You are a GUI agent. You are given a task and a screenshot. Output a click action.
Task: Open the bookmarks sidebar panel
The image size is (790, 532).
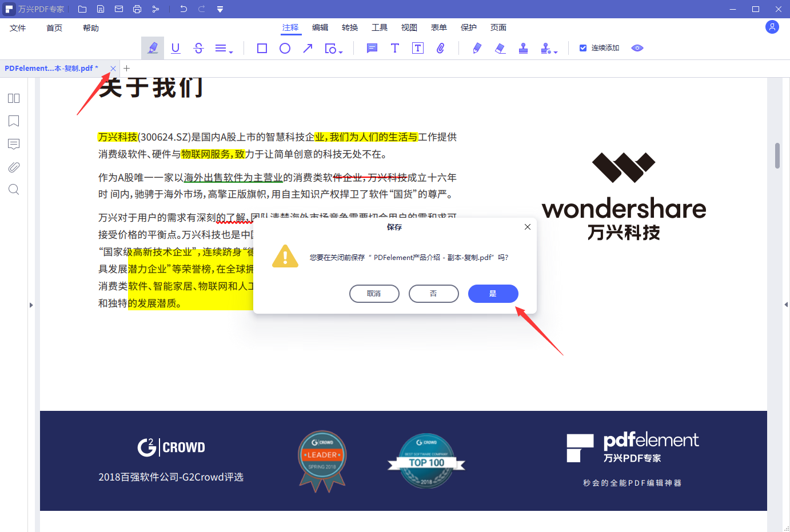(13, 121)
